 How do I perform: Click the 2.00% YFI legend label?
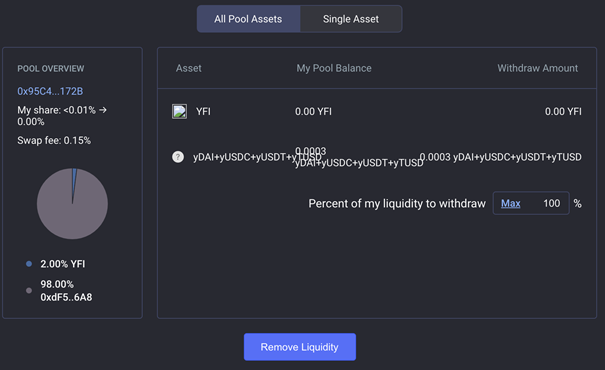coord(63,264)
